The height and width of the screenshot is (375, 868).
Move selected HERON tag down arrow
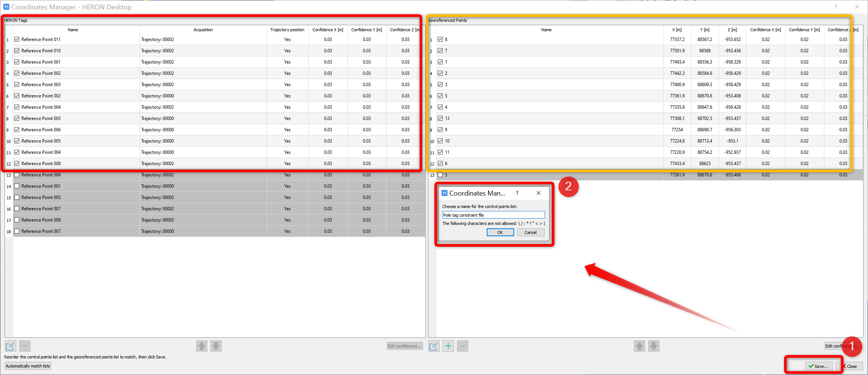point(216,346)
